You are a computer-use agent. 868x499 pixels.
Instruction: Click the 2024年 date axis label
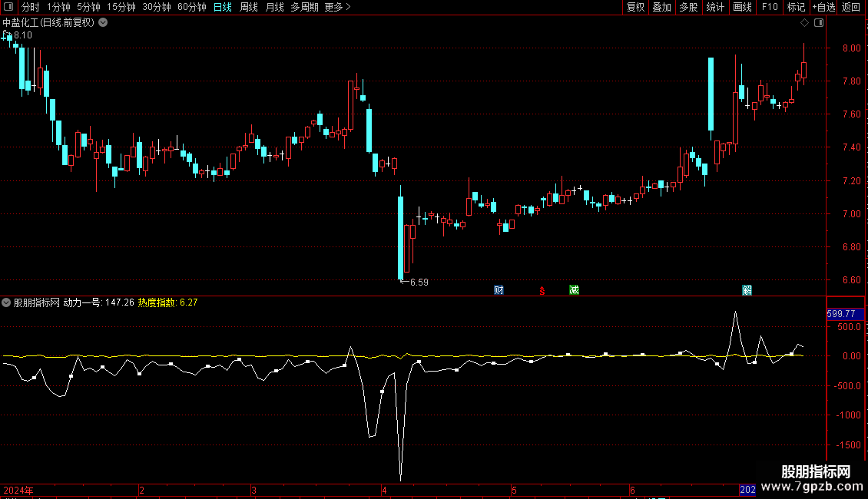(x=18, y=490)
